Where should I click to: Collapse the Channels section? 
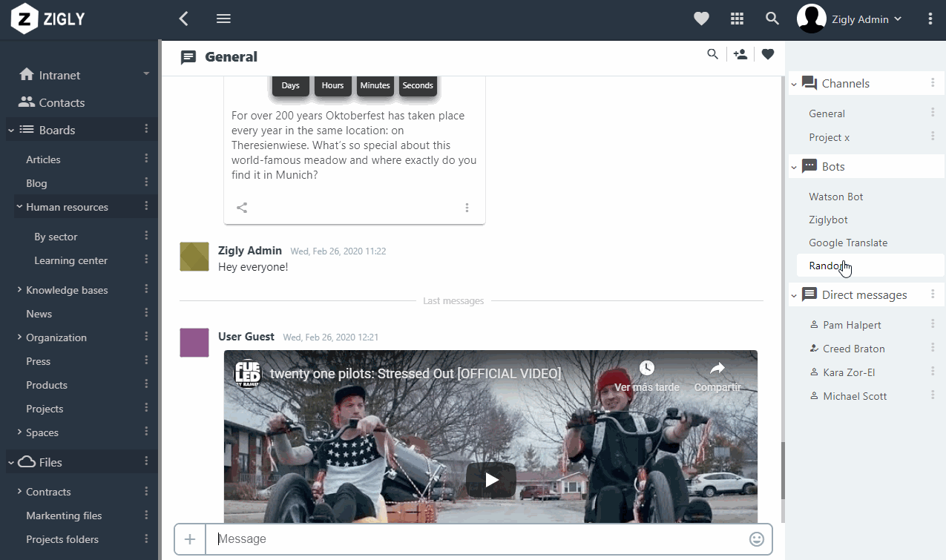coord(794,84)
